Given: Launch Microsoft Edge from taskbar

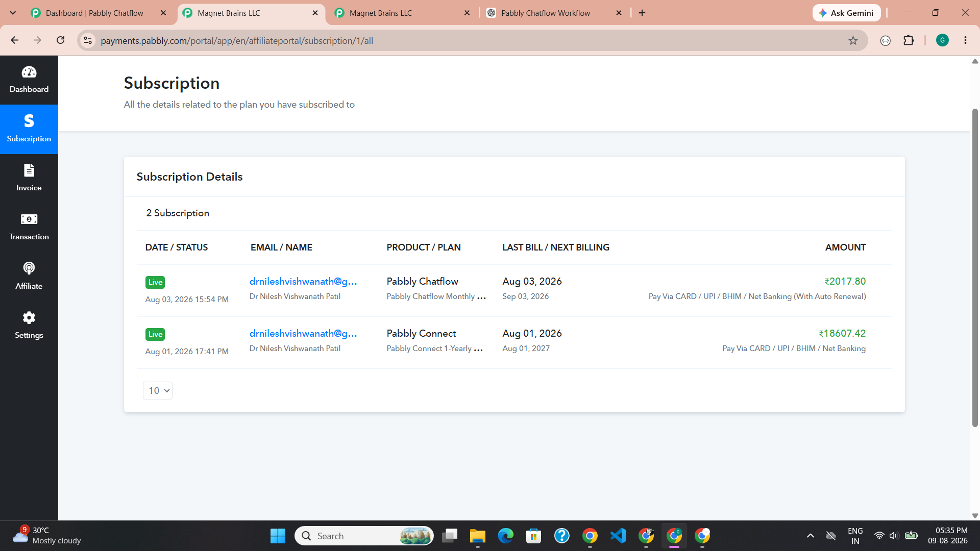Looking at the screenshot, I should click(505, 536).
